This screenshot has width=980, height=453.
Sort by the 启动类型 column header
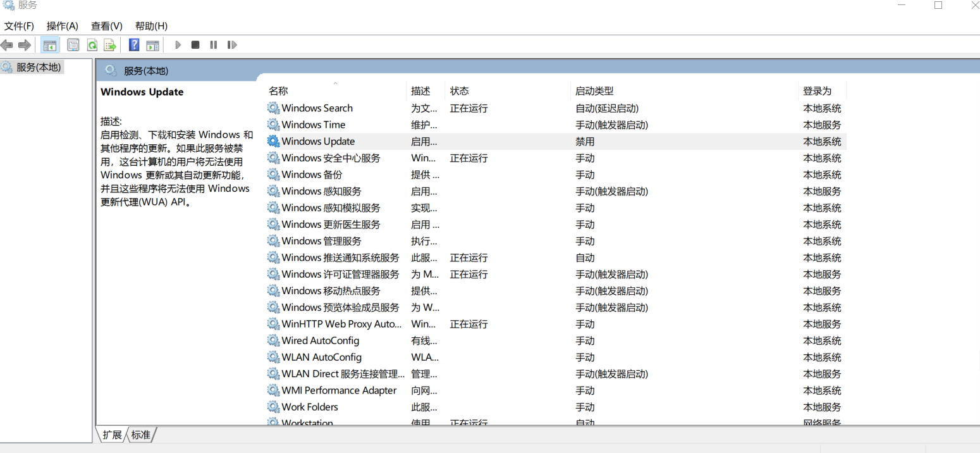pyautogui.click(x=594, y=91)
